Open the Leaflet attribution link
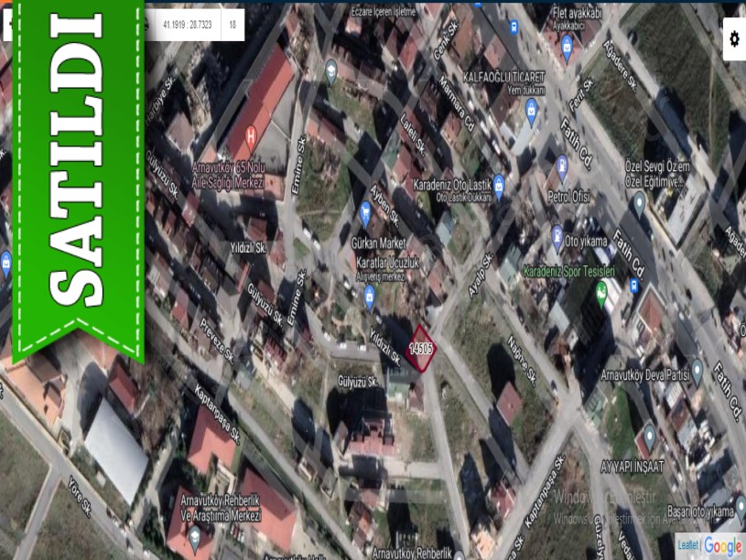The height and width of the screenshot is (560, 746). (687, 545)
